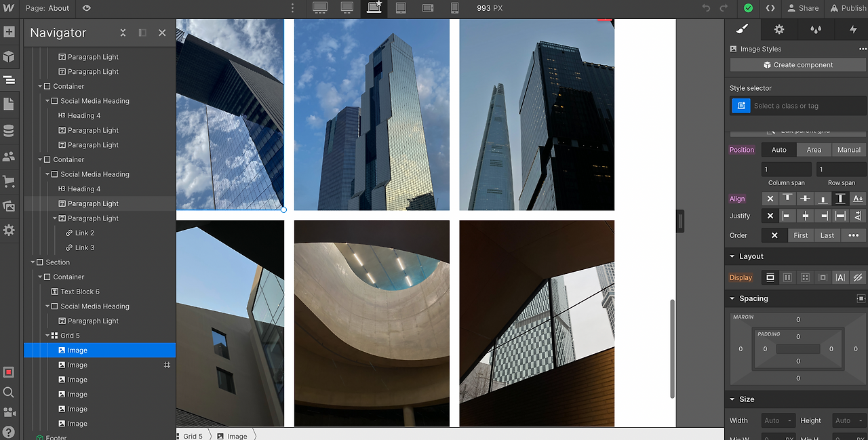Toggle preview mode eye icon

pos(86,8)
